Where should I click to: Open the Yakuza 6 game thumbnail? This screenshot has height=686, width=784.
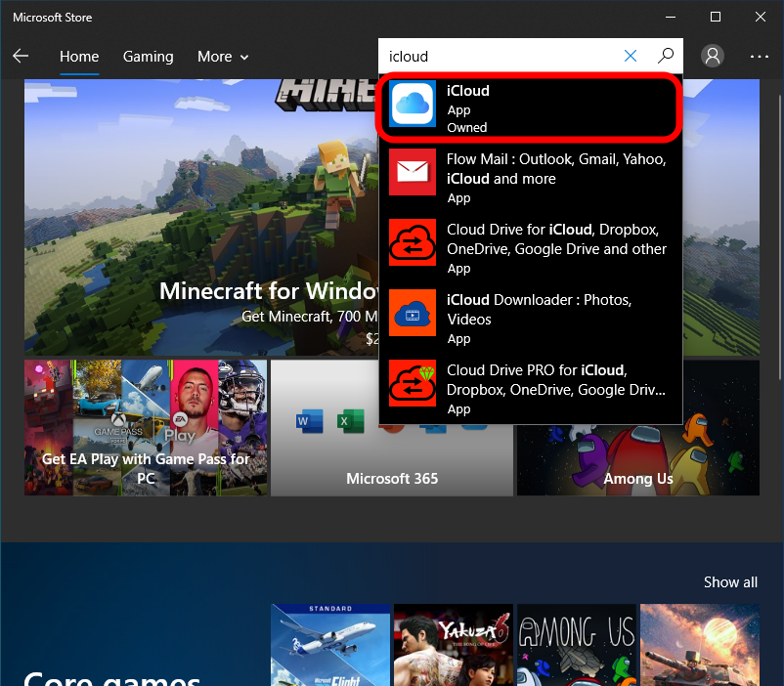tap(454, 645)
